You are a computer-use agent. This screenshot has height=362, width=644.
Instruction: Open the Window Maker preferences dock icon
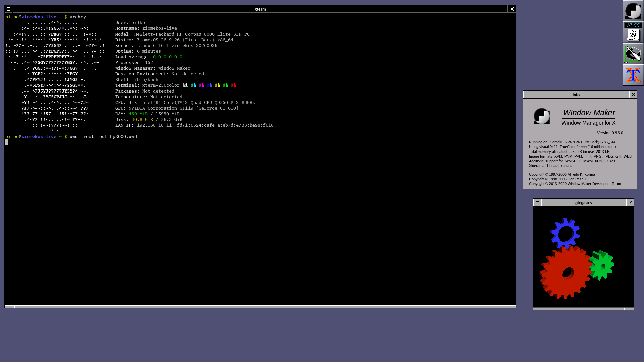coord(633,54)
